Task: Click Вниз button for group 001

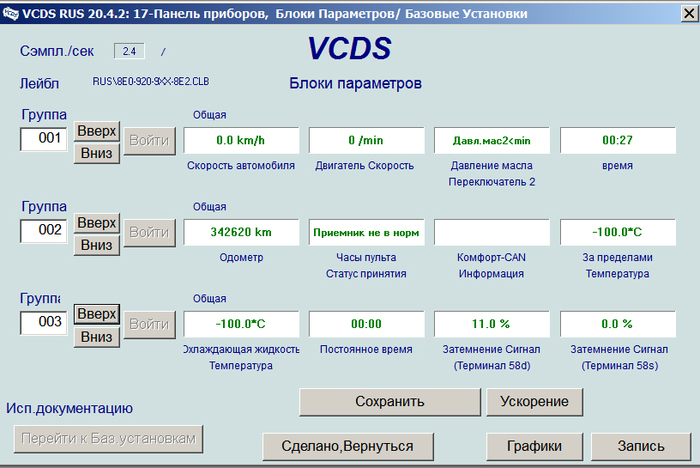Action: [x=97, y=153]
